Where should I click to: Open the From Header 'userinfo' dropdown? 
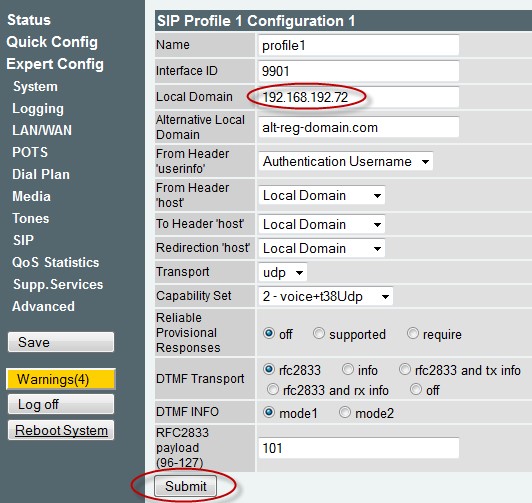click(x=345, y=161)
